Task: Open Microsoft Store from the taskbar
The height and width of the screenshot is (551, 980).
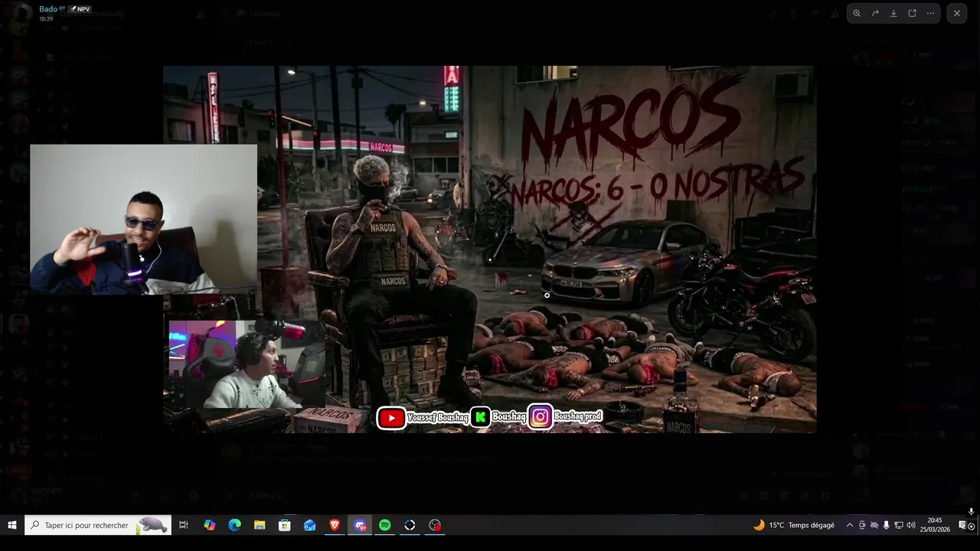Action: [x=285, y=525]
